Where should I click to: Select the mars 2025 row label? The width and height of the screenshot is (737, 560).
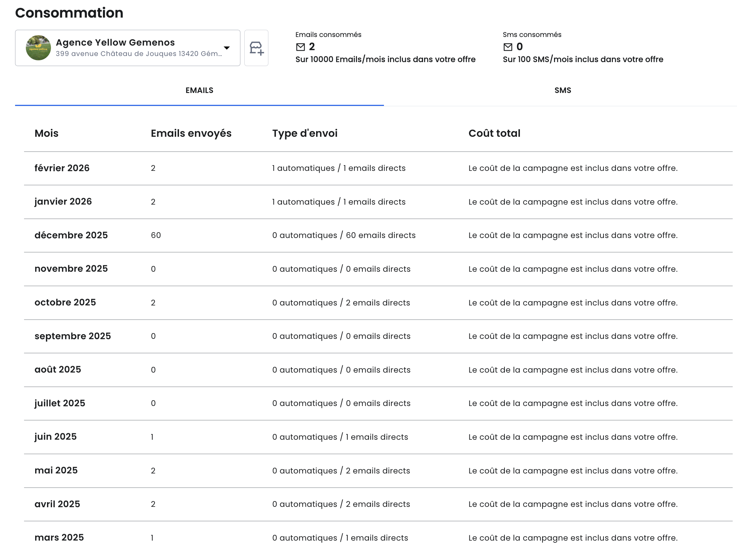59,537
